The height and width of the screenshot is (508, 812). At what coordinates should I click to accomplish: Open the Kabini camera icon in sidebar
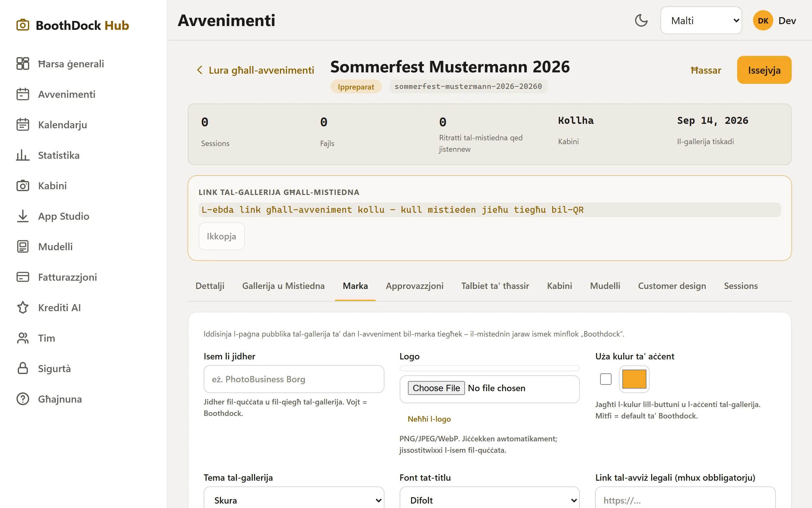tap(23, 185)
